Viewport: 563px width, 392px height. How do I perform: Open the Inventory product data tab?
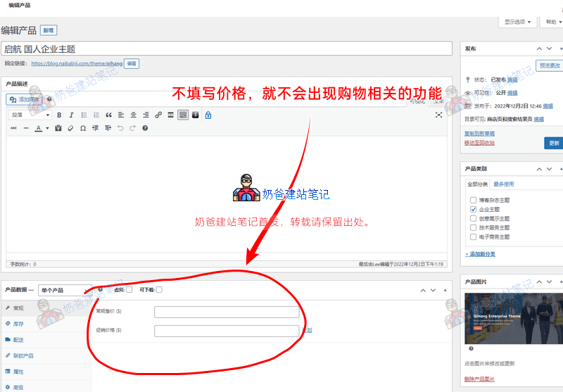coord(46,324)
